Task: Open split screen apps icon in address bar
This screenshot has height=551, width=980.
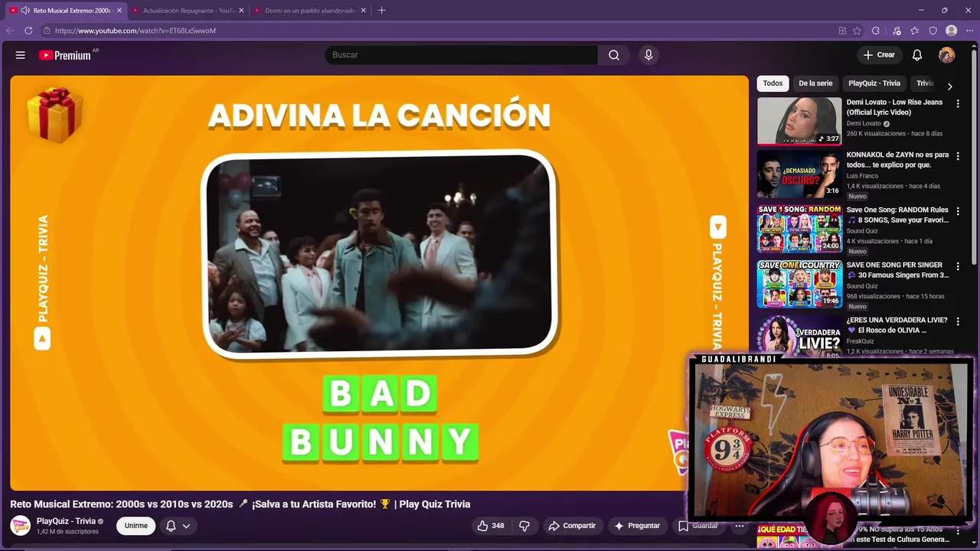Action: click(x=842, y=31)
